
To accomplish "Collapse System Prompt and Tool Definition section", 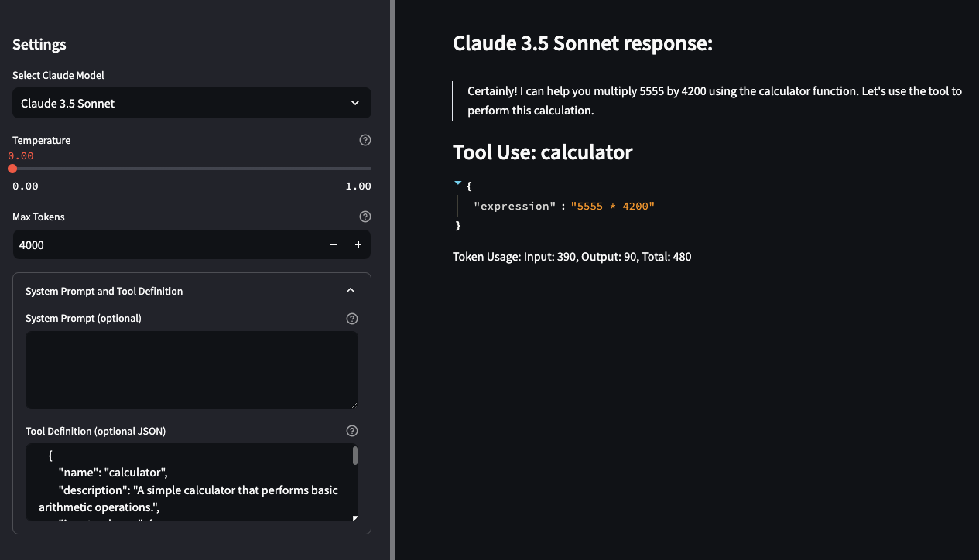I will [x=192, y=291].
